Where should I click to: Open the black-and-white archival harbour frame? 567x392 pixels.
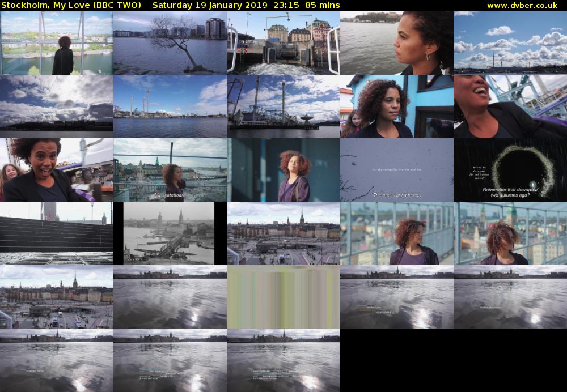(x=170, y=233)
